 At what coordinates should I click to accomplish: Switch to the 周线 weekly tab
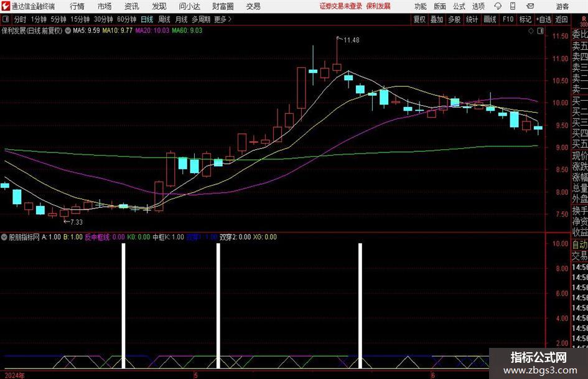pos(164,19)
